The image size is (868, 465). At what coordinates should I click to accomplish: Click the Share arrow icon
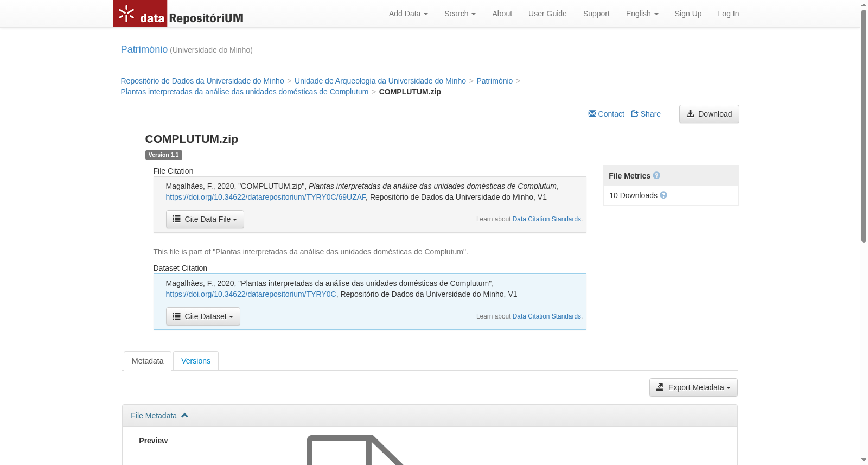click(634, 113)
